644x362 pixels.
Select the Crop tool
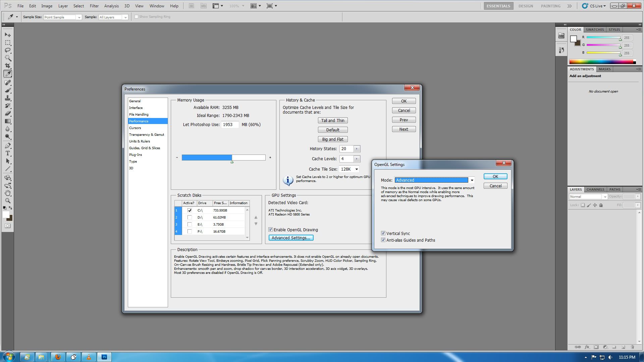(x=8, y=66)
